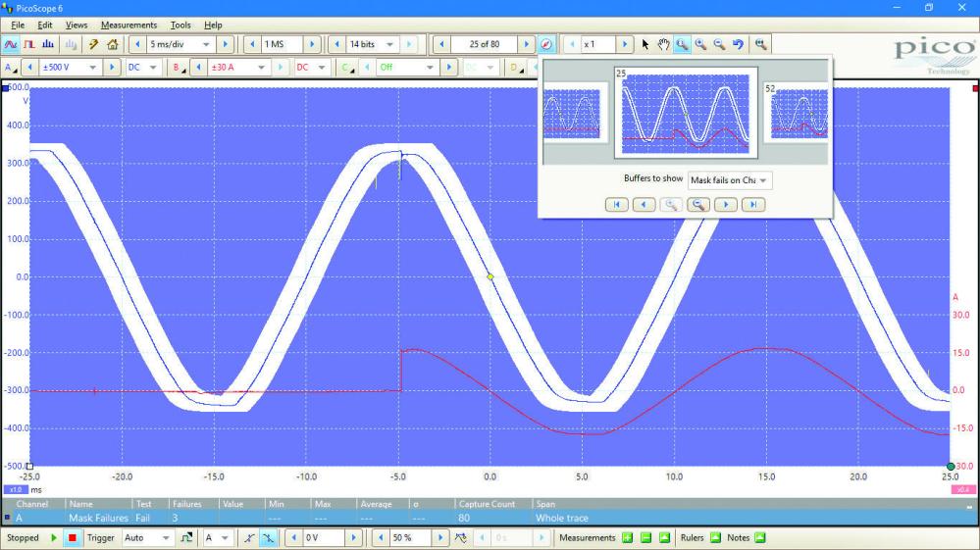This screenshot has width=980, height=550.
Task: Click the Channel A options button
Action: click(11, 68)
